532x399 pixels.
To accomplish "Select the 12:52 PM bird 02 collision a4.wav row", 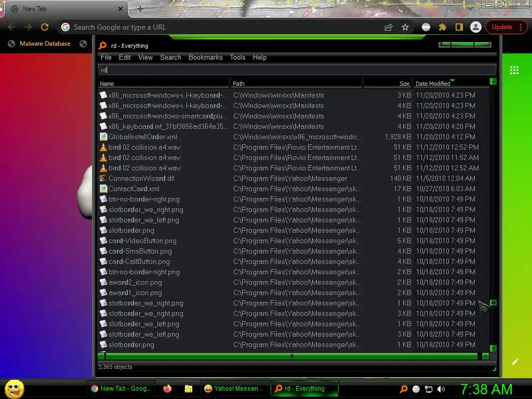I will coord(294,147).
